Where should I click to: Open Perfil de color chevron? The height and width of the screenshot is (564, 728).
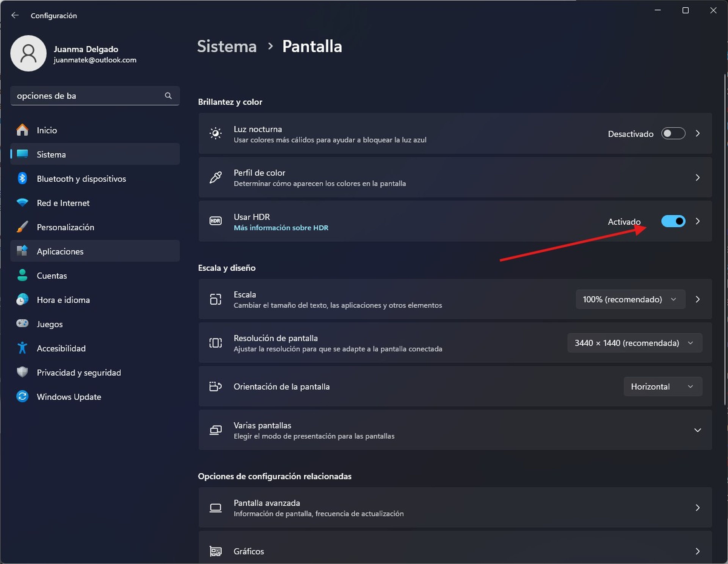coord(697,178)
